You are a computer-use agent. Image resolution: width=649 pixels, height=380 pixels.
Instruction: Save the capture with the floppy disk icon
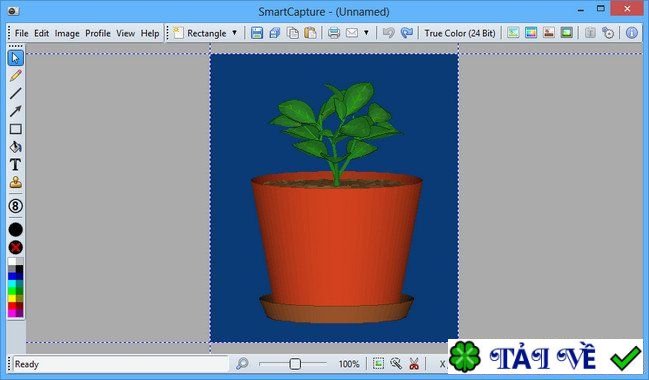257,33
